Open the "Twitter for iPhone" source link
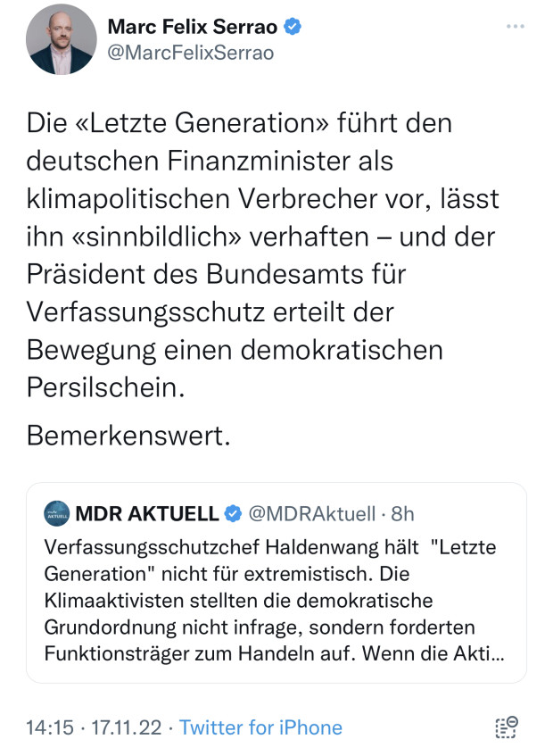Screen dimensions: 553x756 click(260, 727)
